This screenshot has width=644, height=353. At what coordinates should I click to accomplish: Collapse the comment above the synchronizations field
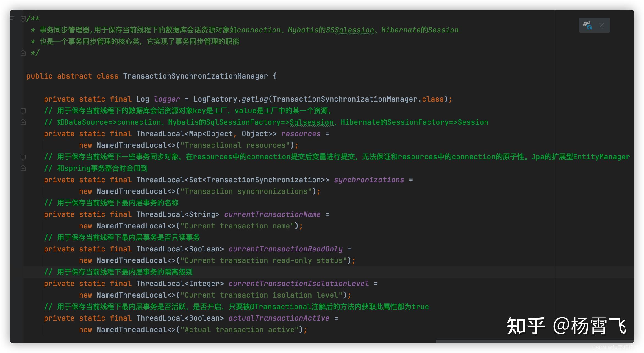pyautogui.click(x=23, y=157)
